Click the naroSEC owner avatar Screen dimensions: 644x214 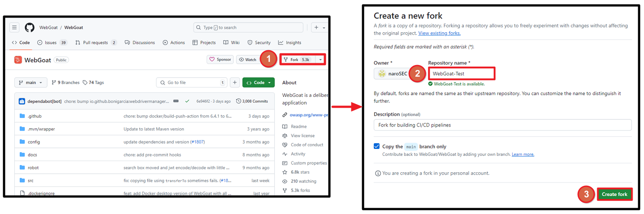382,74
